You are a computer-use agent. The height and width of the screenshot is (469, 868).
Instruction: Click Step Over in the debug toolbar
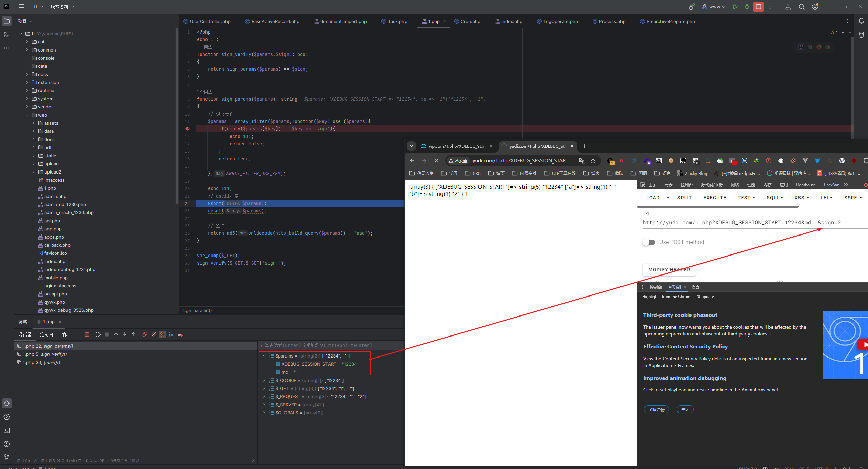pyautogui.click(x=116, y=334)
